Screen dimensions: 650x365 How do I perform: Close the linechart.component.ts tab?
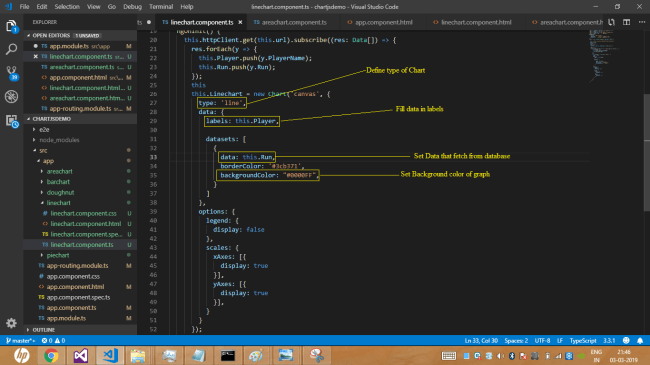tap(240, 22)
